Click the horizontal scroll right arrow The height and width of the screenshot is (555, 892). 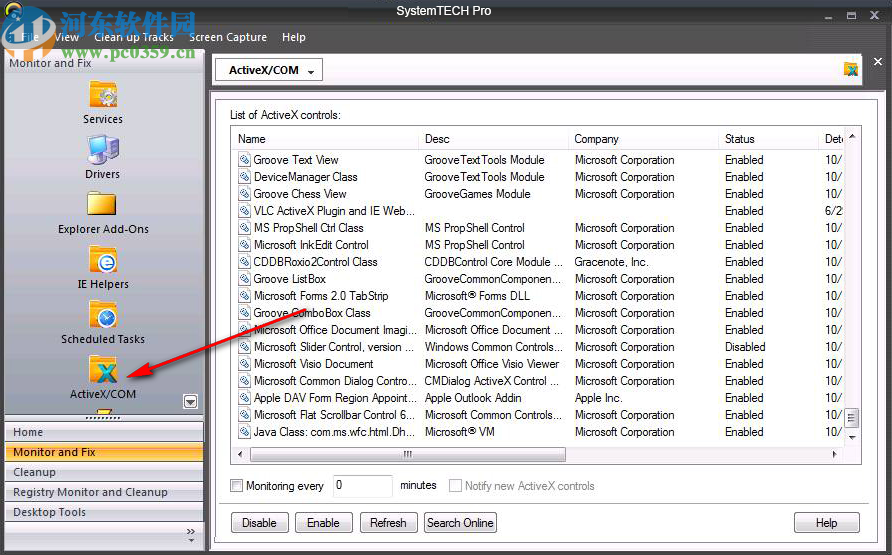834,454
